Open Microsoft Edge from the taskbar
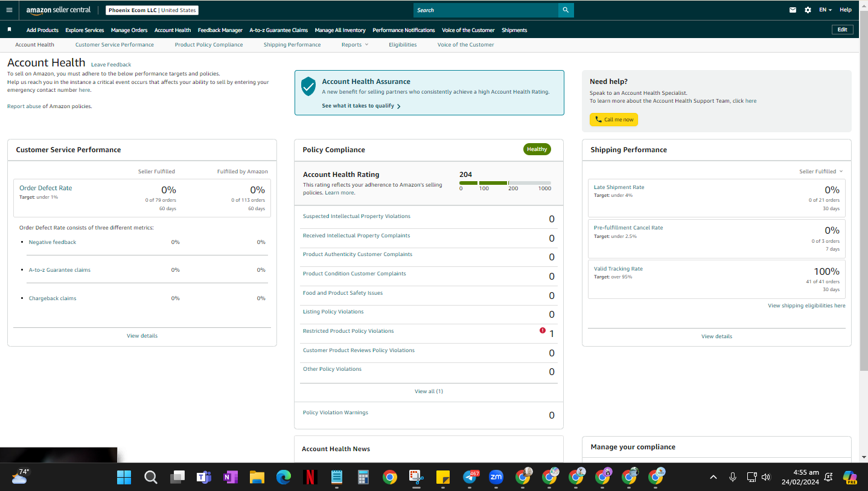Screen dimensions: 868x491 284,477
